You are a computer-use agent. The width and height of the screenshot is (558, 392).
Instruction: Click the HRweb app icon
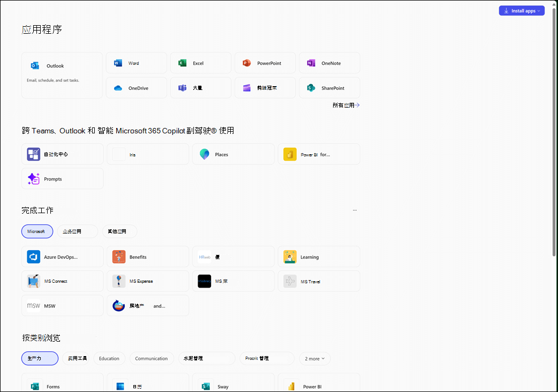[204, 257]
